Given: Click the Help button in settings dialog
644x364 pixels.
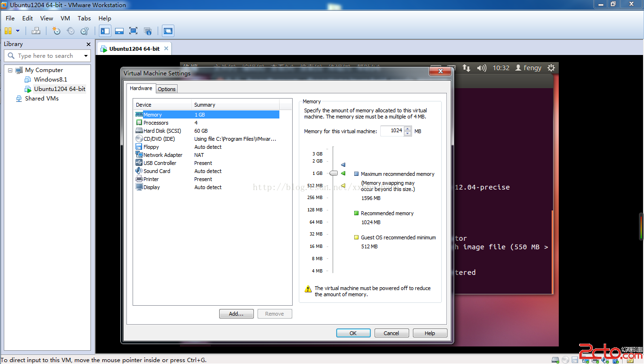Looking at the screenshot, I should pyautogui.click(x=430, y=333).
